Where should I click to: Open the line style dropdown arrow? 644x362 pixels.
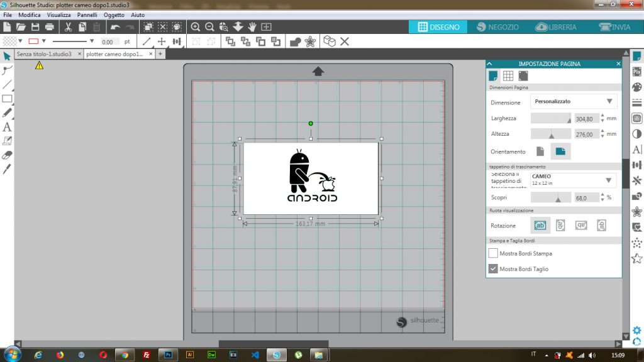click(92, 41)
